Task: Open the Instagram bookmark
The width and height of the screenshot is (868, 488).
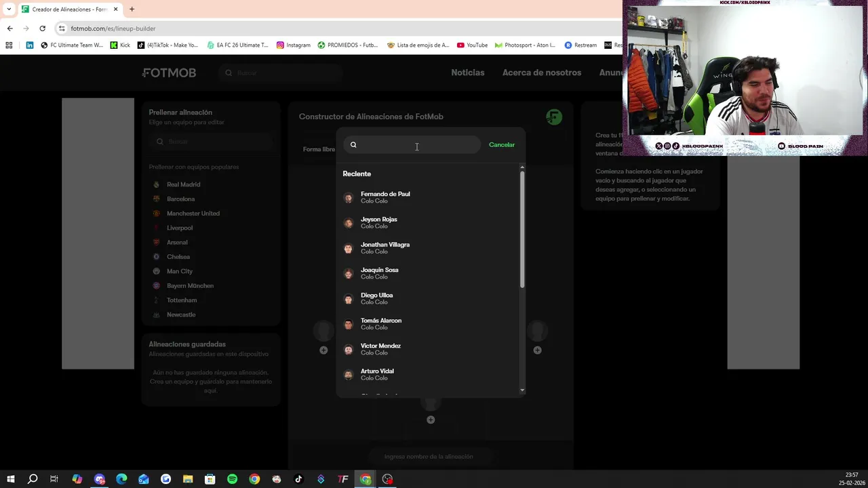Action: [293, 45]
